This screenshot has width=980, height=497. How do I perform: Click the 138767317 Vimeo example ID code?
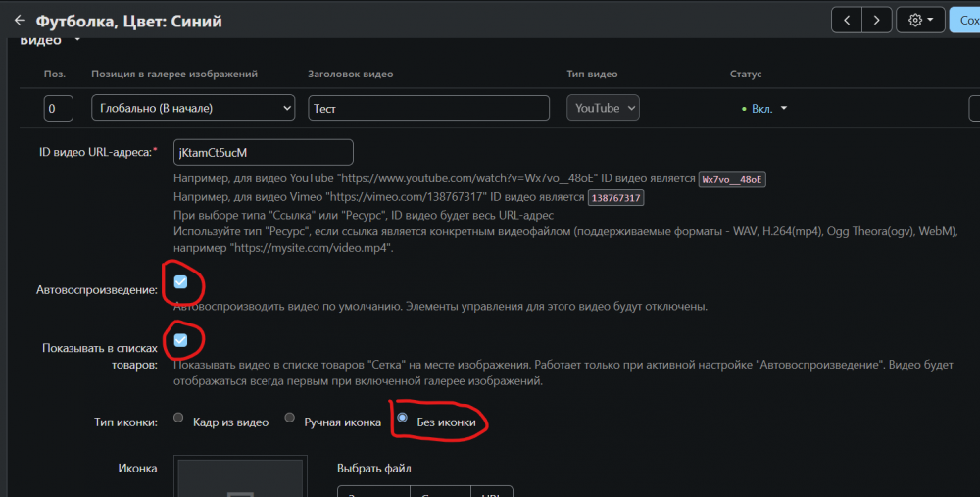point(617,198)
